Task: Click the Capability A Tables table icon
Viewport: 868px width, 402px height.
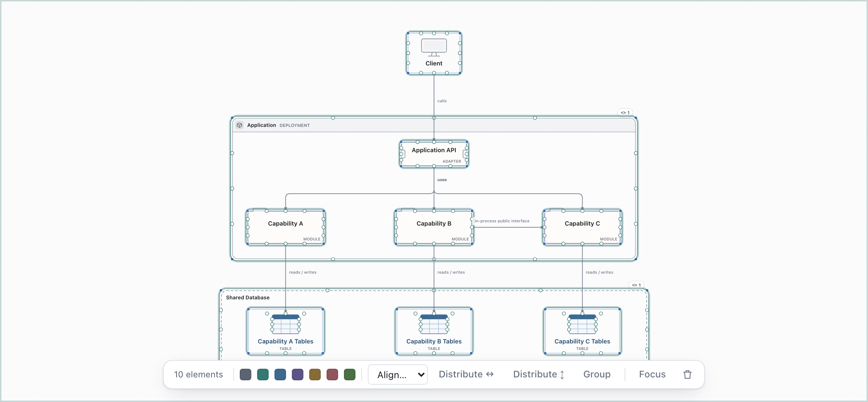Action: (x=286, y=324)
